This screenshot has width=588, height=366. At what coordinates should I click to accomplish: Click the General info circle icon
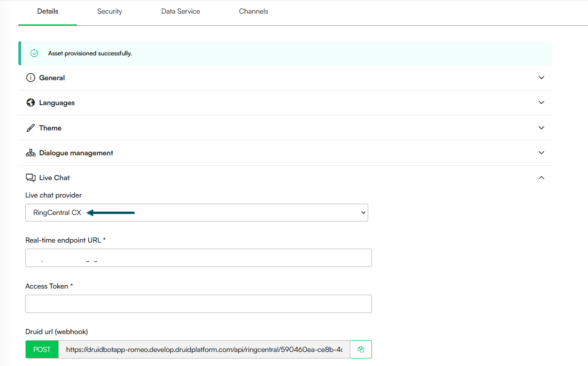pos(31,78)
